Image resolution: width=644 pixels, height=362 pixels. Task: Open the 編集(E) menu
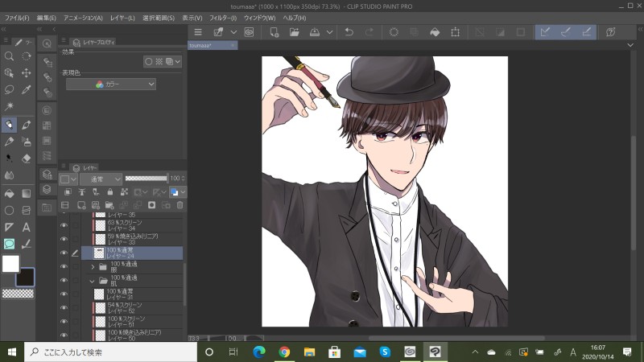point(47,18)
